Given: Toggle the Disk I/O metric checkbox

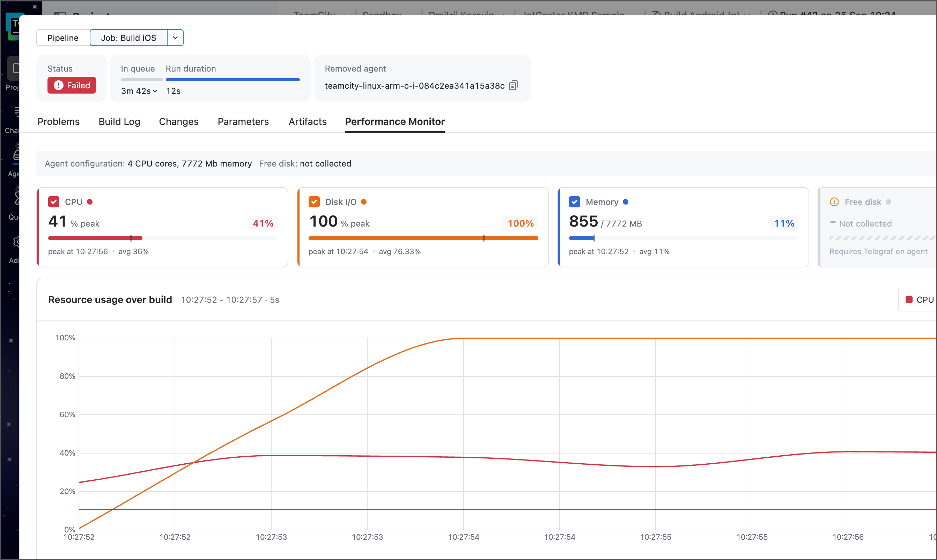Looking at the screenshot, I should (314, 202).
